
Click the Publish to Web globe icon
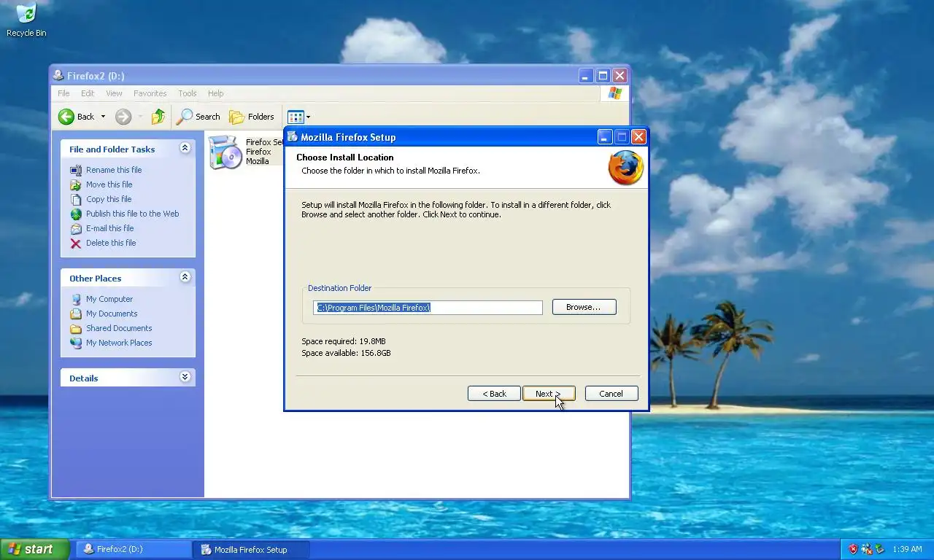[x=76, y=214]
